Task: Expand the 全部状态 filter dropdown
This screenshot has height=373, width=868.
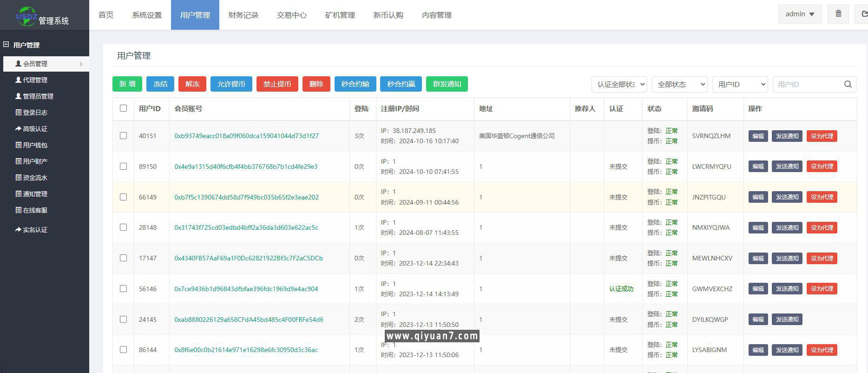Action: coord(679,84)
